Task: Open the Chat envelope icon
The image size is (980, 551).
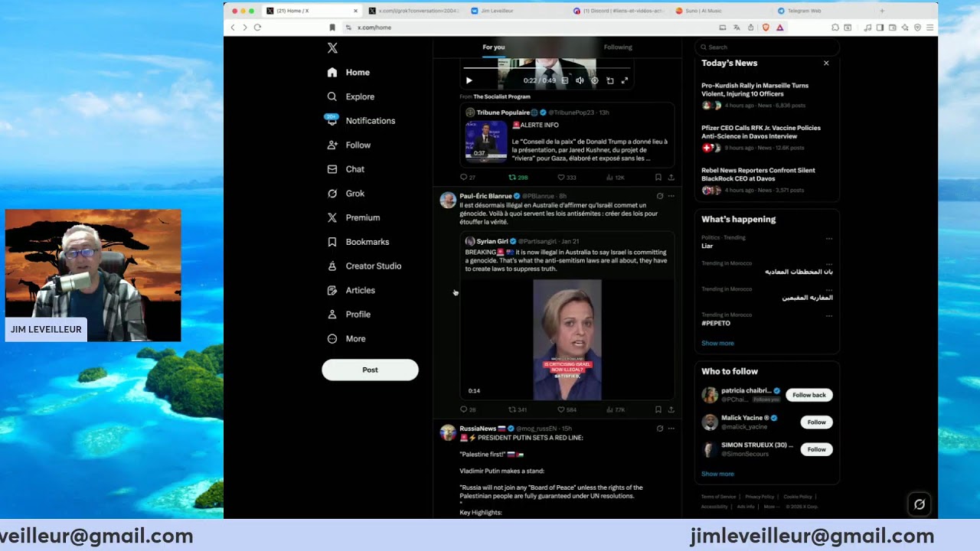Action: (x=332, y=169)
